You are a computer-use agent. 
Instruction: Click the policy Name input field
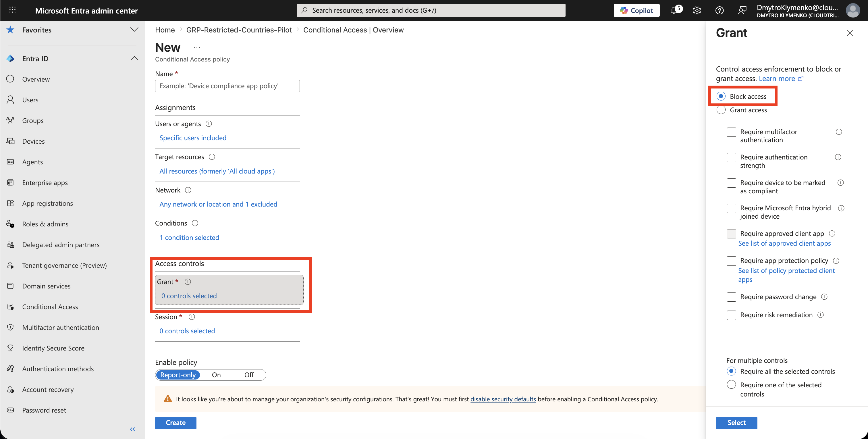(227, 86)
